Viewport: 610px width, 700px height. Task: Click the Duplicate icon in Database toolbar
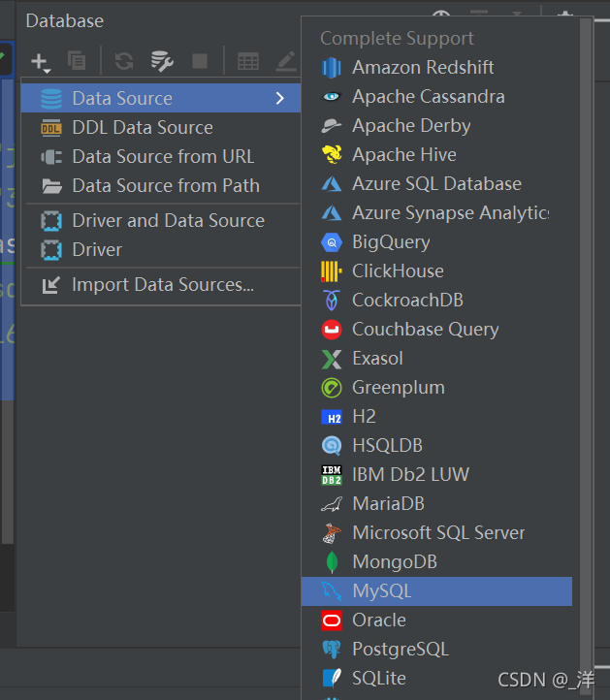tap(77, 60)
